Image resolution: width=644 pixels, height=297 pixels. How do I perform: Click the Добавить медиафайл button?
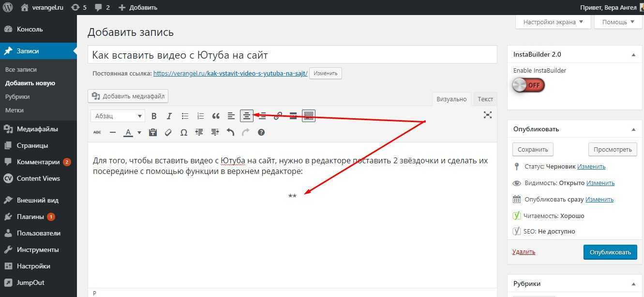pos(128,96)
